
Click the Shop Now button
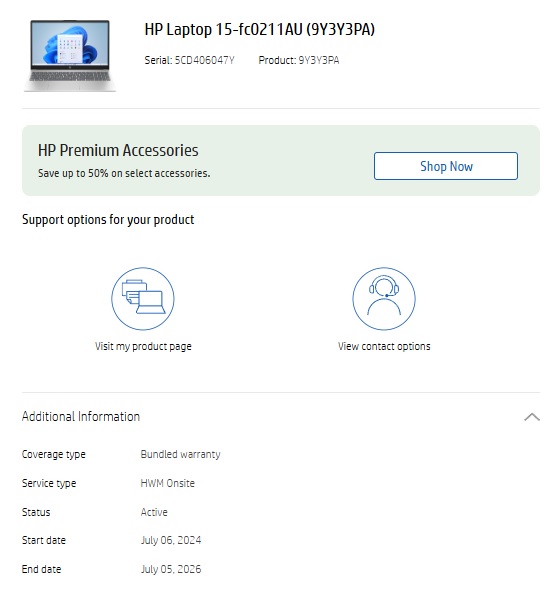tap(446, 166)
